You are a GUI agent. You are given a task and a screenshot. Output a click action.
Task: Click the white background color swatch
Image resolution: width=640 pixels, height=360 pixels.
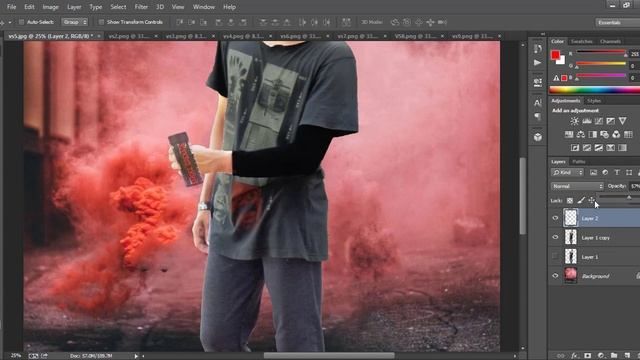pos(561,61)
